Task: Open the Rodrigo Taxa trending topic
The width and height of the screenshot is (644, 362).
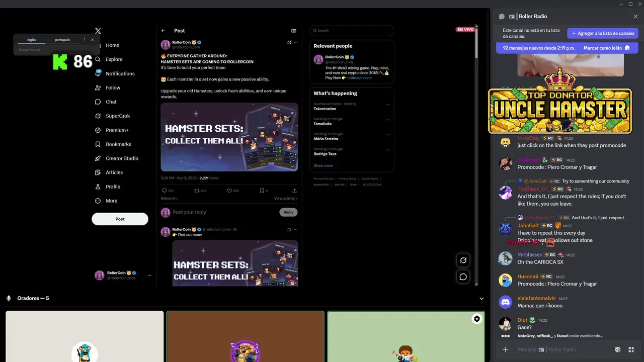Action: tap(325, 154)
